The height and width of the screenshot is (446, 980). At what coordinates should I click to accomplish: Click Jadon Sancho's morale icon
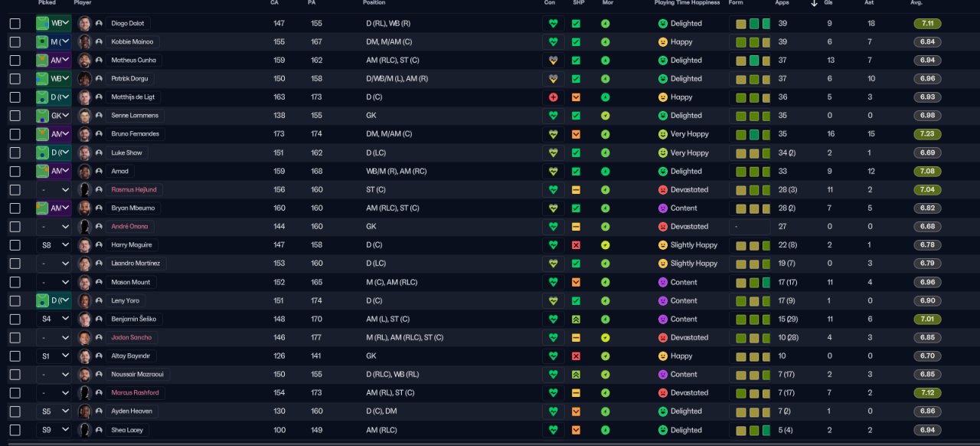[606, 338]
